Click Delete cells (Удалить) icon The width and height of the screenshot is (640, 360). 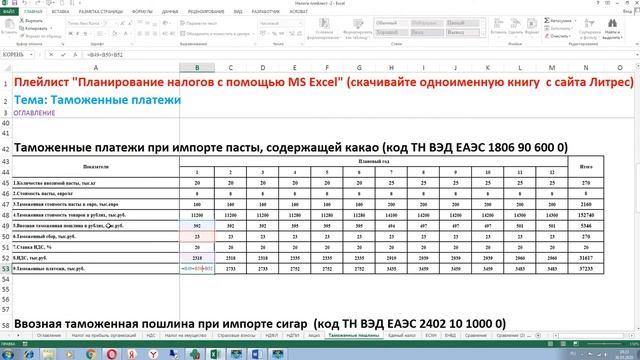pos(516,24)
